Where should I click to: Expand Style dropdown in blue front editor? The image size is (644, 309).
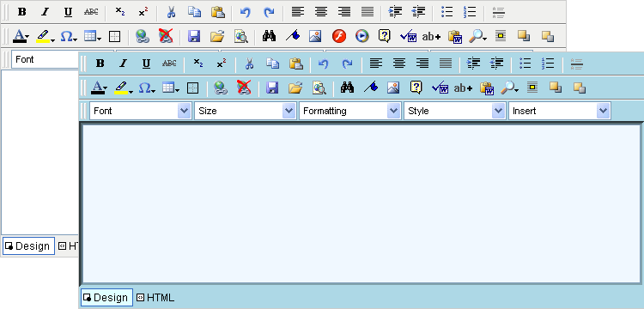[x=499, y=111]
